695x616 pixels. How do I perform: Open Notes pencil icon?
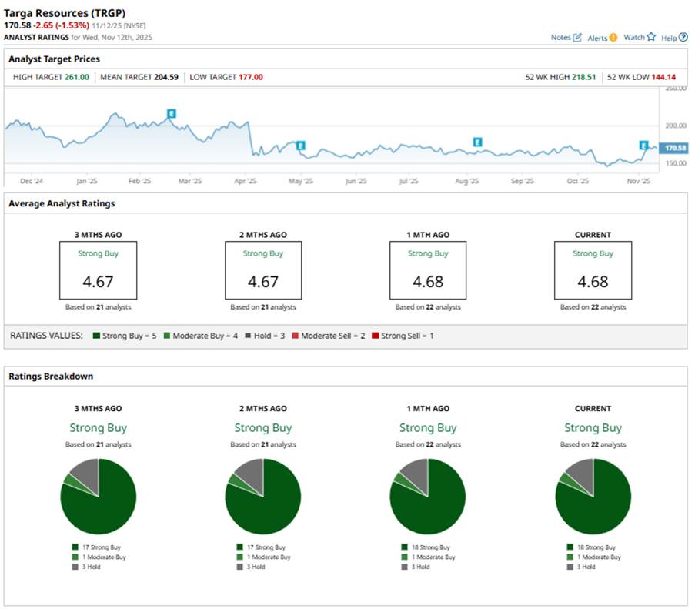[x=577, y=37]
